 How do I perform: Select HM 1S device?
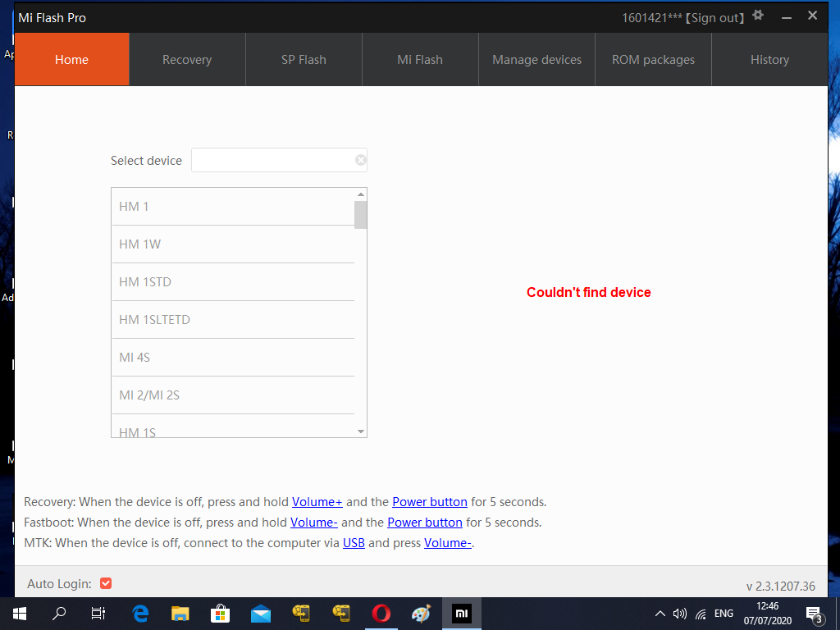(233, 427)
